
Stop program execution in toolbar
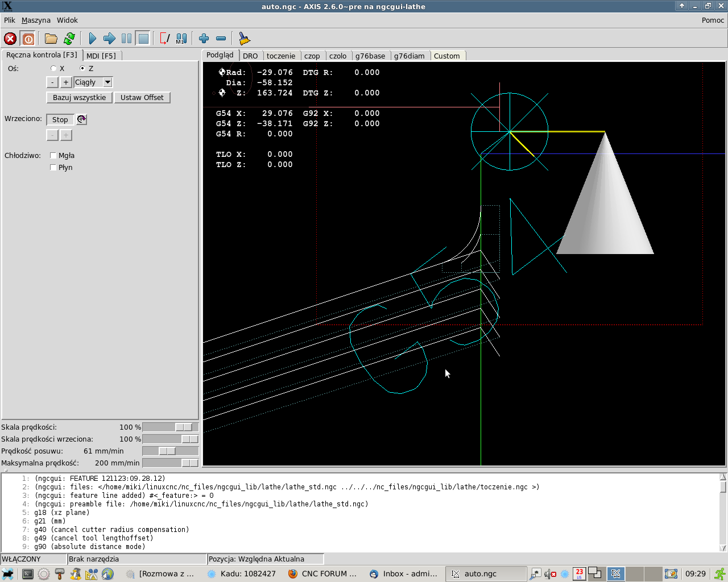[x=143, y=39]
